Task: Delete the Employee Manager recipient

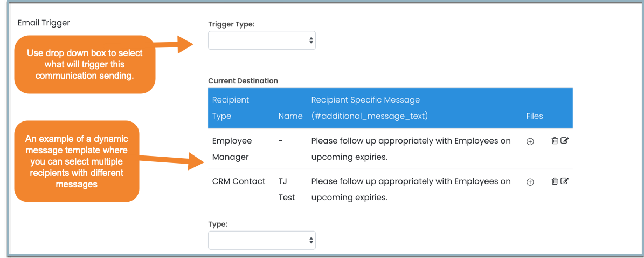Action: (x=555, y=141)
